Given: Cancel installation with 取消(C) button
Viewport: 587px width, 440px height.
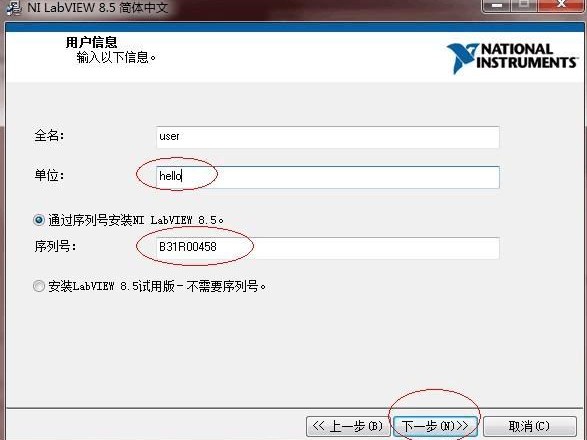Looking at the screenshot, I should pos(529,426).
